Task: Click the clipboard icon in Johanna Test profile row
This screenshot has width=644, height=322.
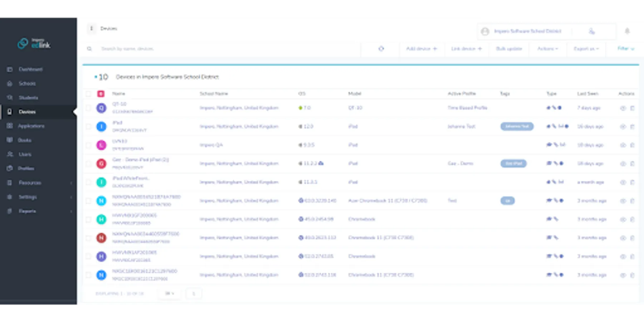Action: 632,127
